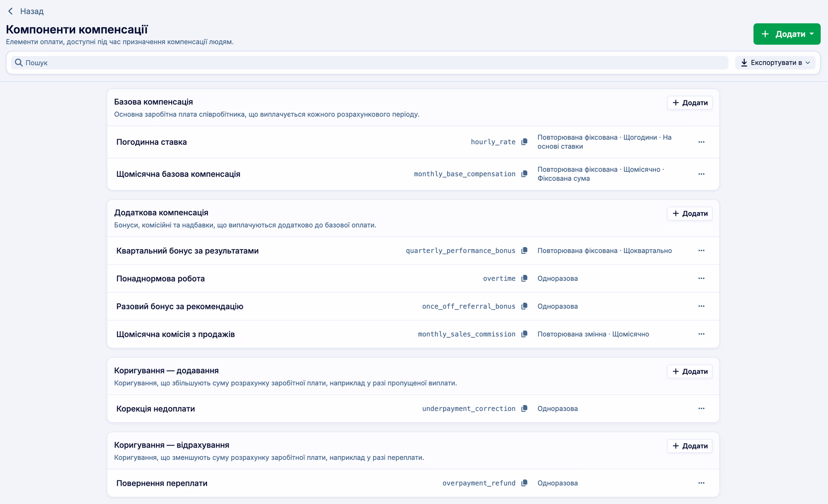828x504 pixels.
Task: Open the more options menu for Погодинна ставка
Action: (x=701, y=142)
